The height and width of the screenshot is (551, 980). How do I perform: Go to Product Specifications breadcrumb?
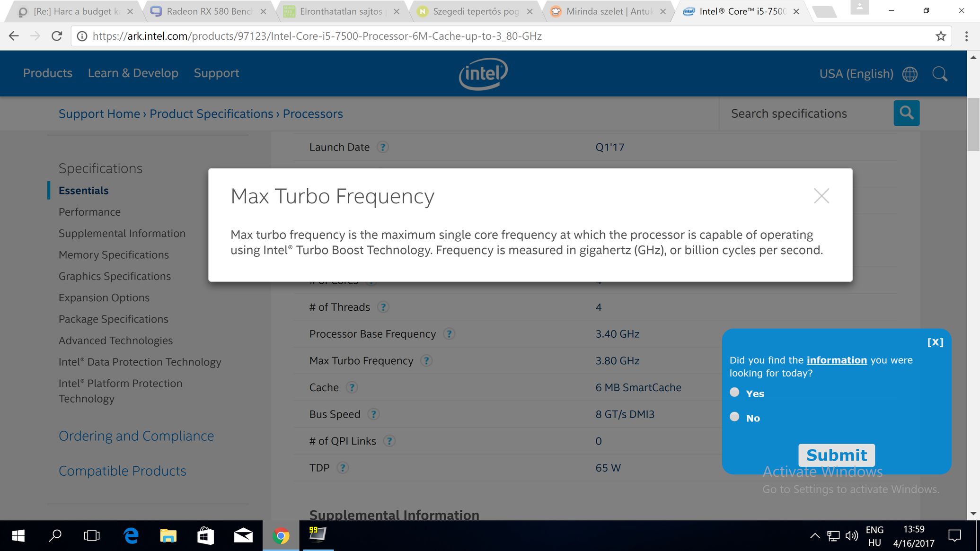point(212,114)
